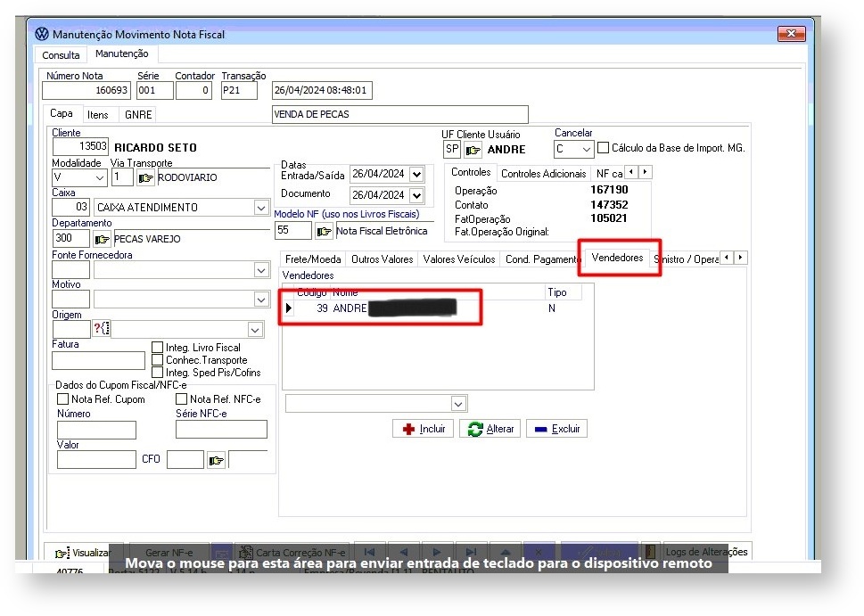Click the UF Cliente lookup hand icon
Image resolution: width=864 pixels, height=616 pixels.
click(x=473, y=150)
